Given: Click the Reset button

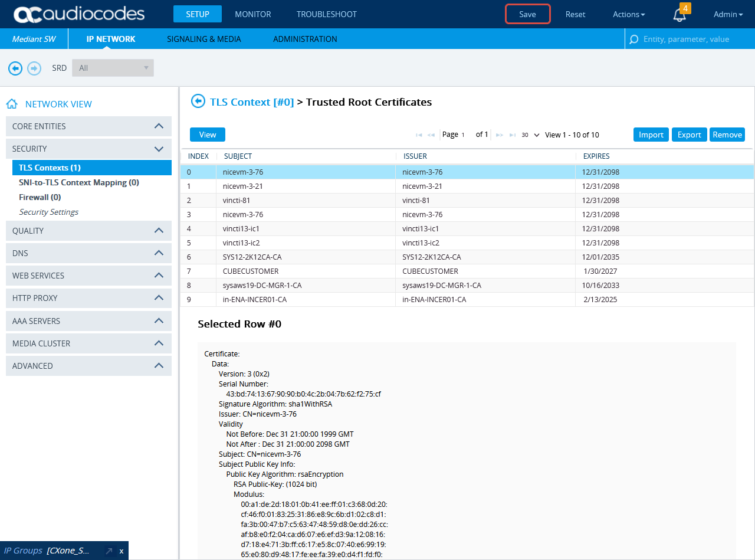Looking at the screenshot, I should [576, 14].
